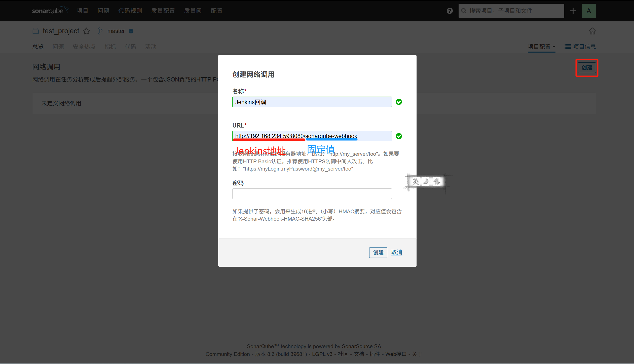Open the help question mark icon
The height and width of the screenshot is (364, 634).
(x=450, y=11)
